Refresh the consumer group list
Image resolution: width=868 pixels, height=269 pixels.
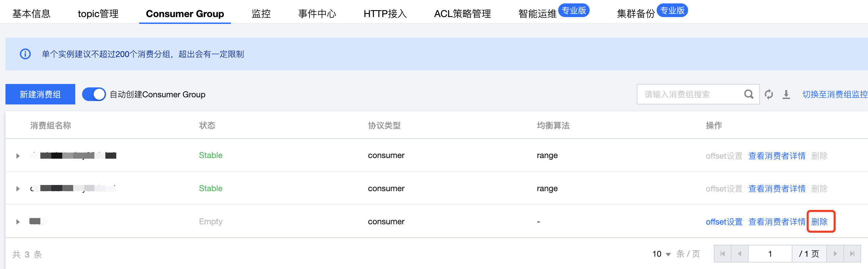tap(769, 94)
